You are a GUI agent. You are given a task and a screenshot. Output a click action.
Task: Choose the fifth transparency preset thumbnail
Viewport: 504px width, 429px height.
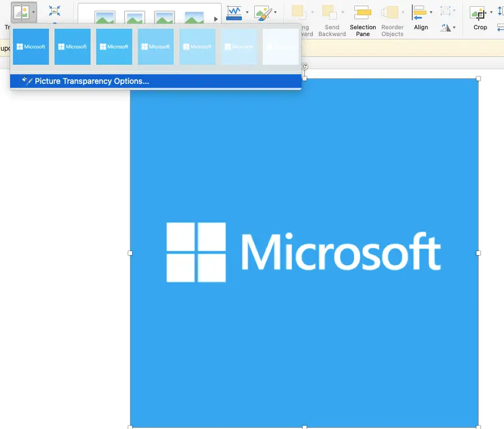point(197,47)
